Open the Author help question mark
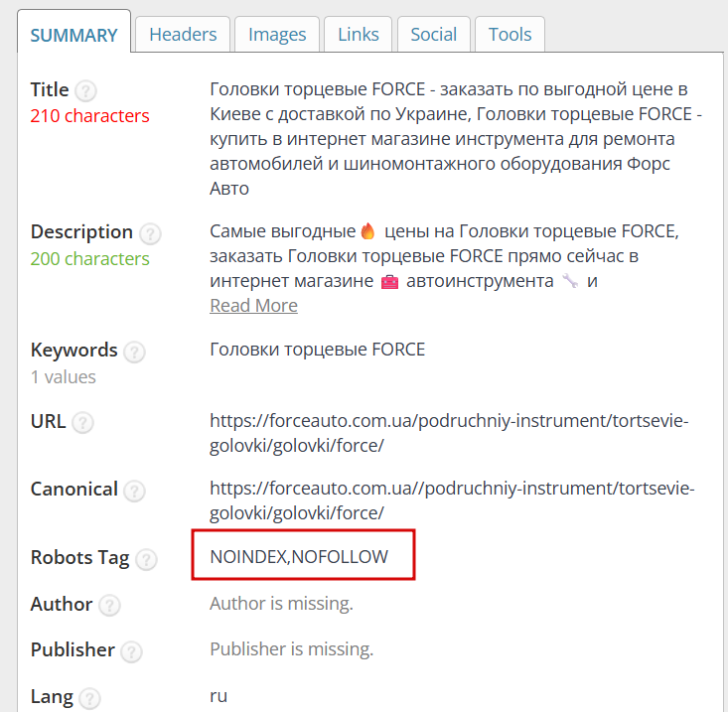Image resolution: width=728 pixels, height=712 pixels. (x=109, y=605)
